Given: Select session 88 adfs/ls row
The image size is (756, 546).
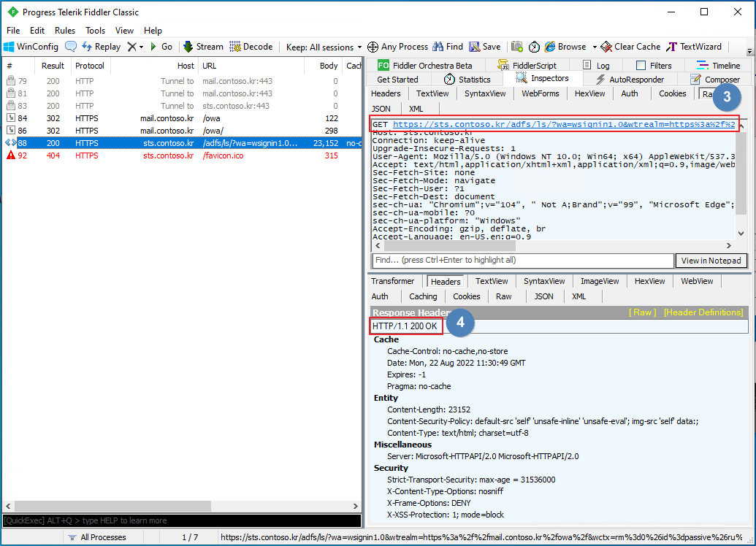Looking at the screenshot, I should [x=182, y=143].
